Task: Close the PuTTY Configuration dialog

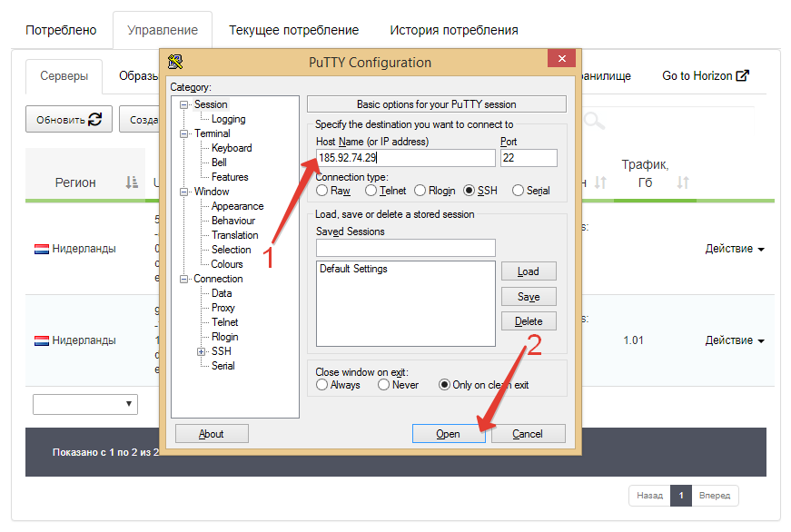Action: [x=562, y=58]
